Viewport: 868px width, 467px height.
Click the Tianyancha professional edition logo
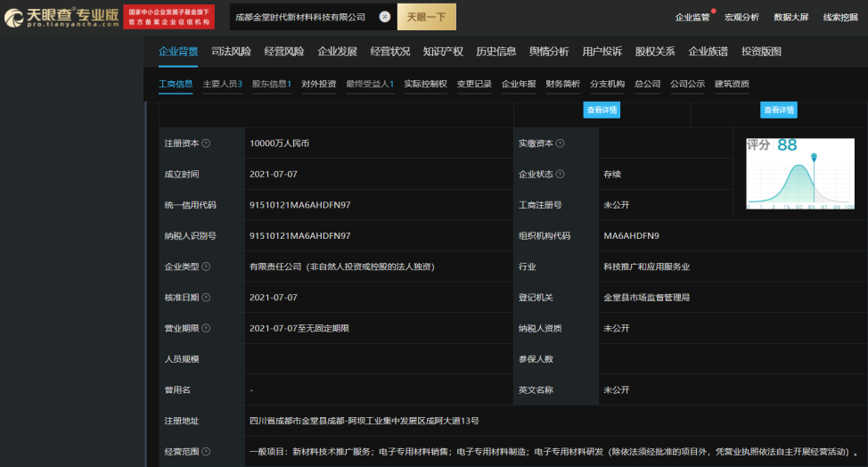(61, 17)
